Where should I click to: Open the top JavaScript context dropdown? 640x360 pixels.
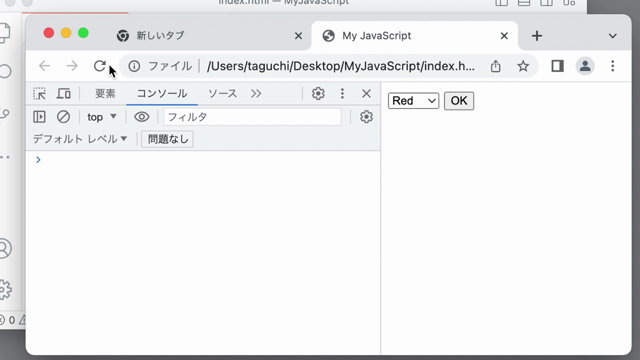click(102, 117)
